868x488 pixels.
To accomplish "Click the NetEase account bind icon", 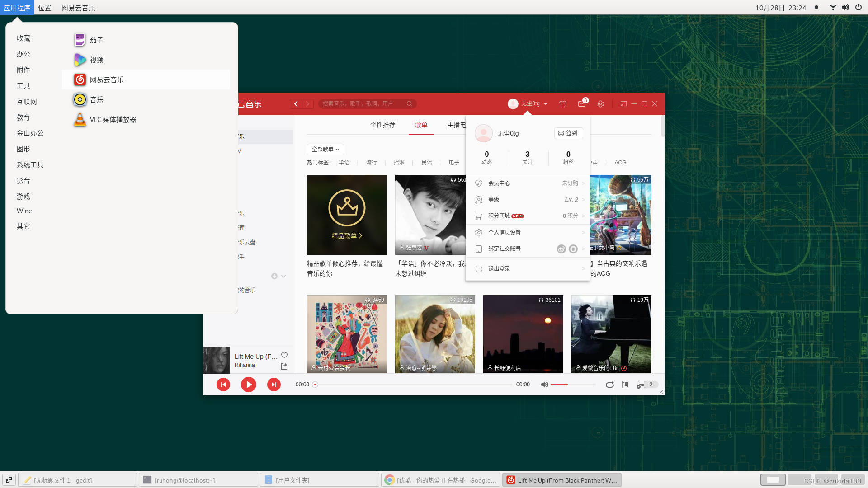I will coord(573,249).
